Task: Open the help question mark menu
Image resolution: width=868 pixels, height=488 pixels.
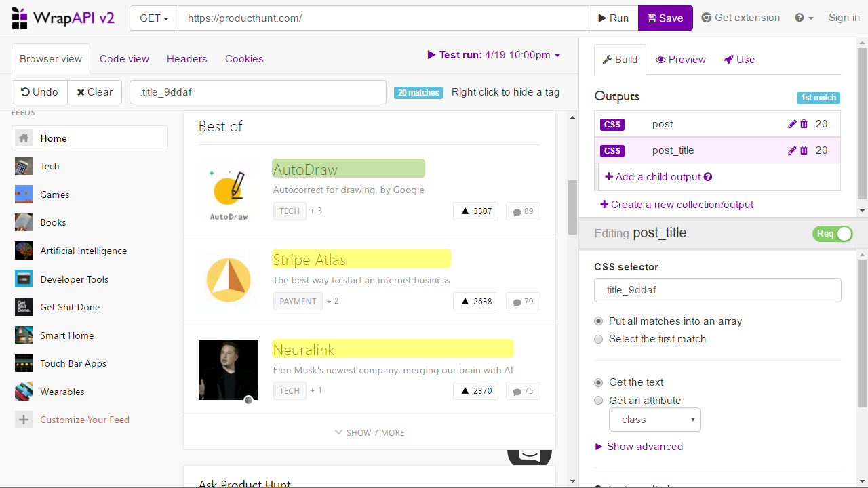Action: point(804,18)
